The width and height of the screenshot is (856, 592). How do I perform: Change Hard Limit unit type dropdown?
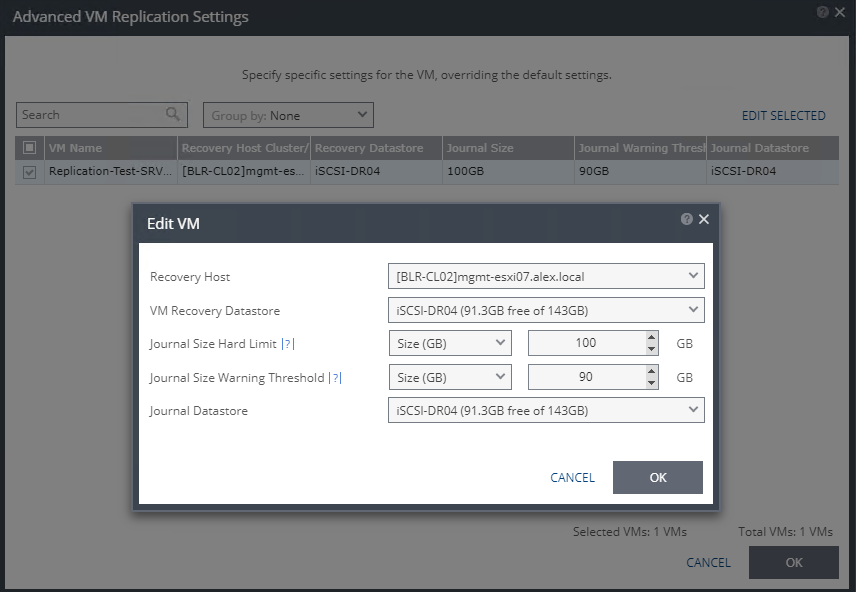450,344
